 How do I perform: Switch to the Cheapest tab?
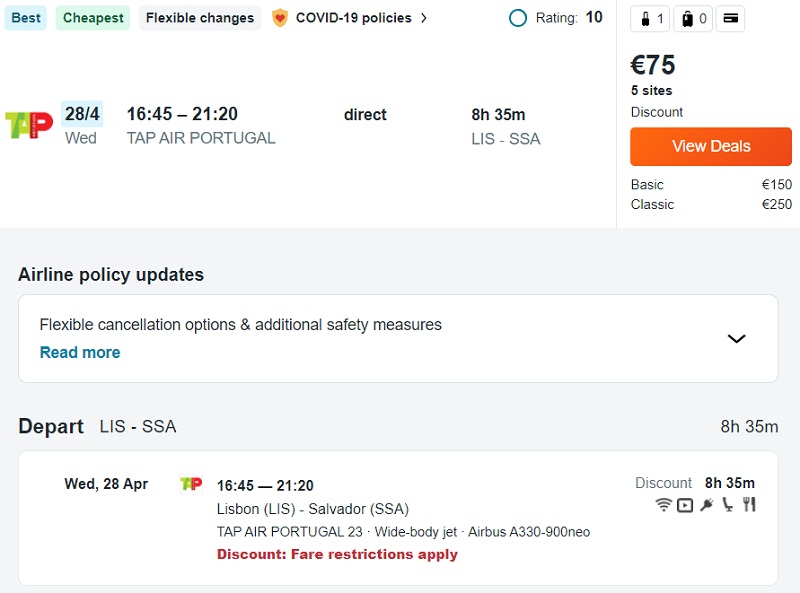click(92, 18)
